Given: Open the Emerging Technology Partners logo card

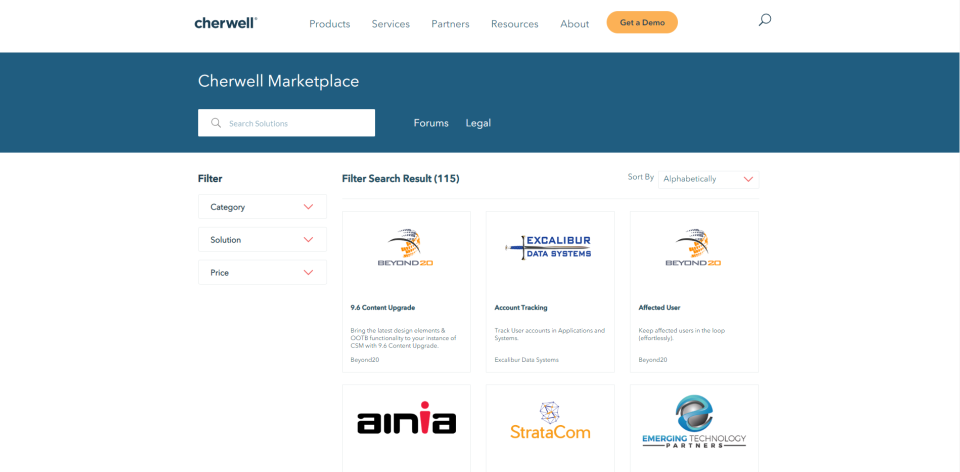Looking at the screenshot, I should (694, 422).
